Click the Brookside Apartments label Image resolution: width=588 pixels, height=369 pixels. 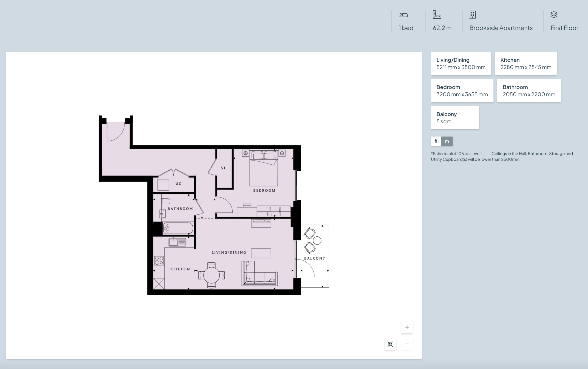pos(501,28)
